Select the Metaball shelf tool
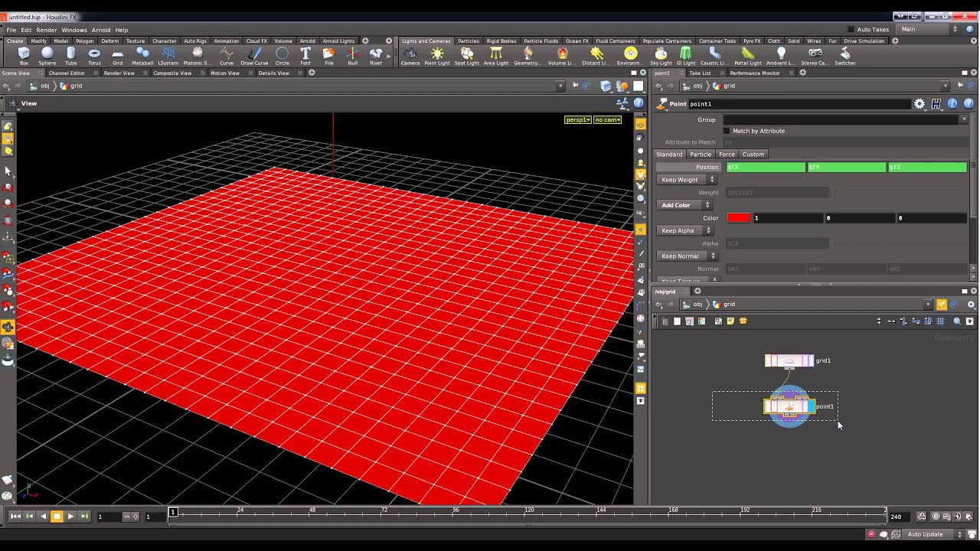The width and height of the screenshot is (980, 551). point(142,56)
